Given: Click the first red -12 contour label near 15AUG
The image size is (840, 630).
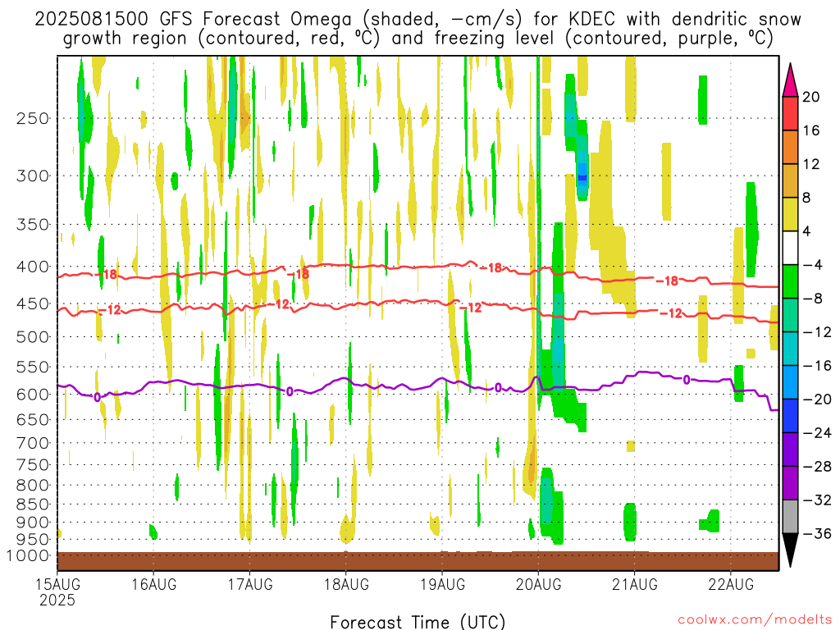Looking at the screenshot, I should pos(111,309).
